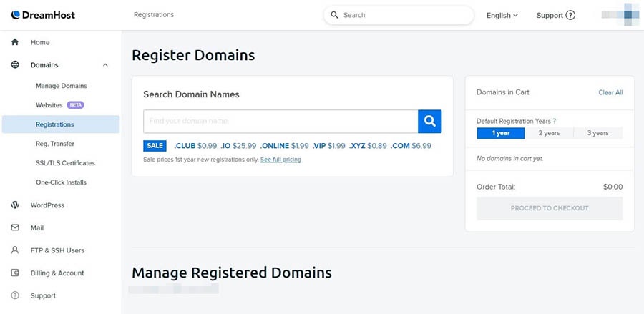Click the Domains globe icon

pyautogui.click(x=15, y=65)
